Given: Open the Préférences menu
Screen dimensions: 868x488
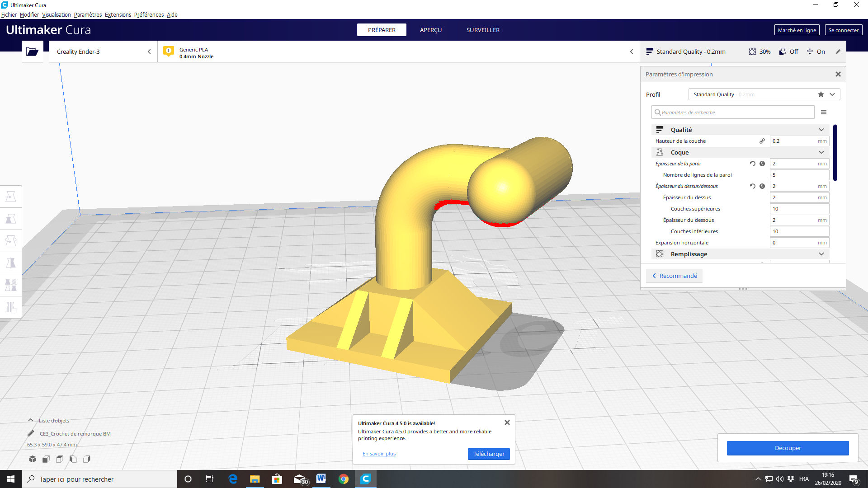Looking at the screenshot, I should click(149, 15).
